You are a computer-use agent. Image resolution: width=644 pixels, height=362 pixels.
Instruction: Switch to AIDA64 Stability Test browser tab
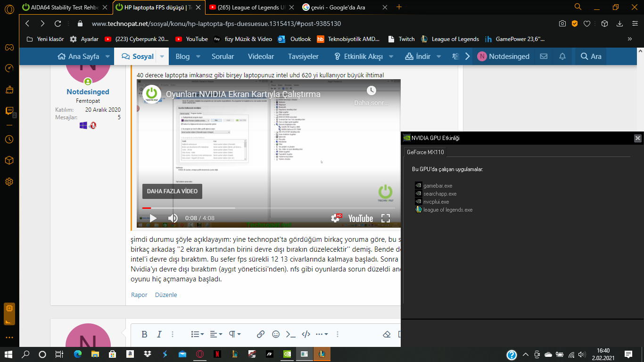point(64,7)
